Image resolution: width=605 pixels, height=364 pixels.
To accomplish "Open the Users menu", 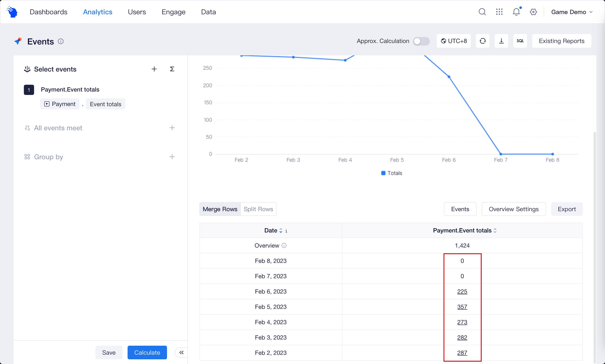I will coord(137,12).
